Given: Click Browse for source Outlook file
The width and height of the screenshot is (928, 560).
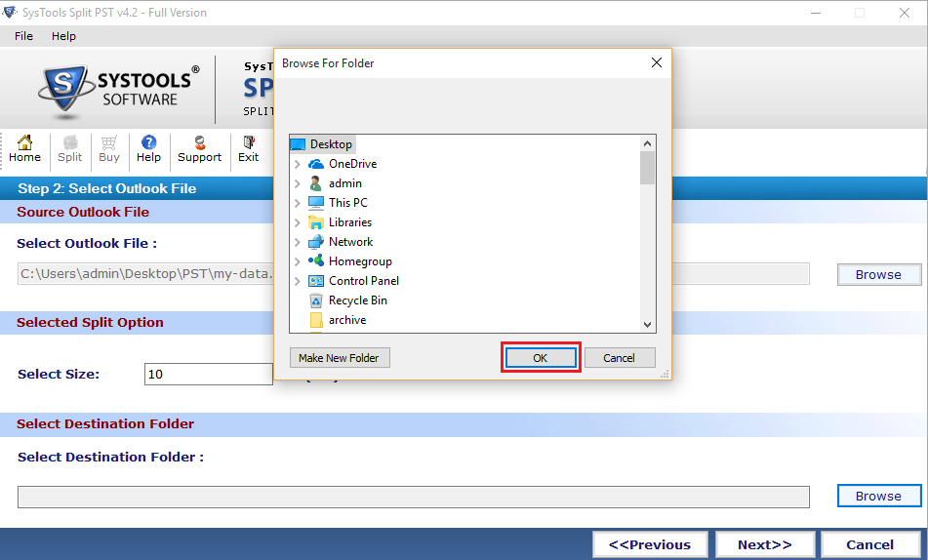Looking at the screenshot, I should tap(879, 275).
